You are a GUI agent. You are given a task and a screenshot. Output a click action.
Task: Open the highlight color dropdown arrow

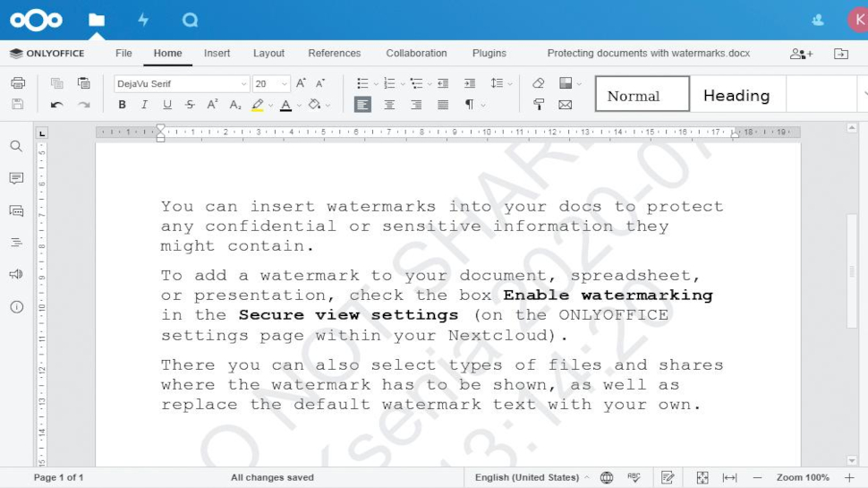pos(271,106)
